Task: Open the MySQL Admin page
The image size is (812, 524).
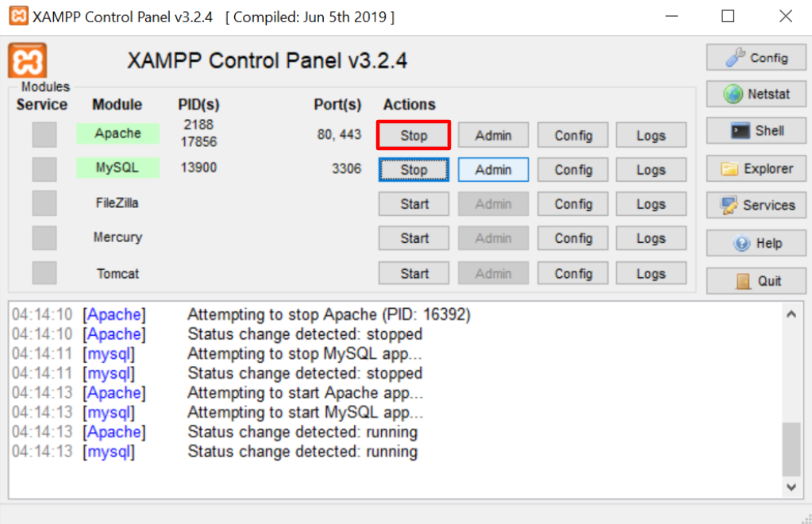Action: point(492,169)
